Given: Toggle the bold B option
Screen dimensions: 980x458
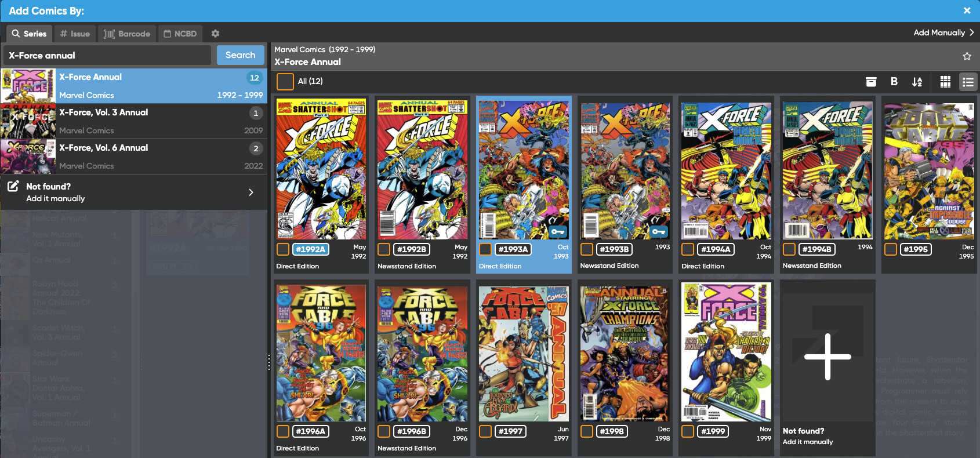Looking at the screenshot, I should pyautogui.click(x=894, y=82).
